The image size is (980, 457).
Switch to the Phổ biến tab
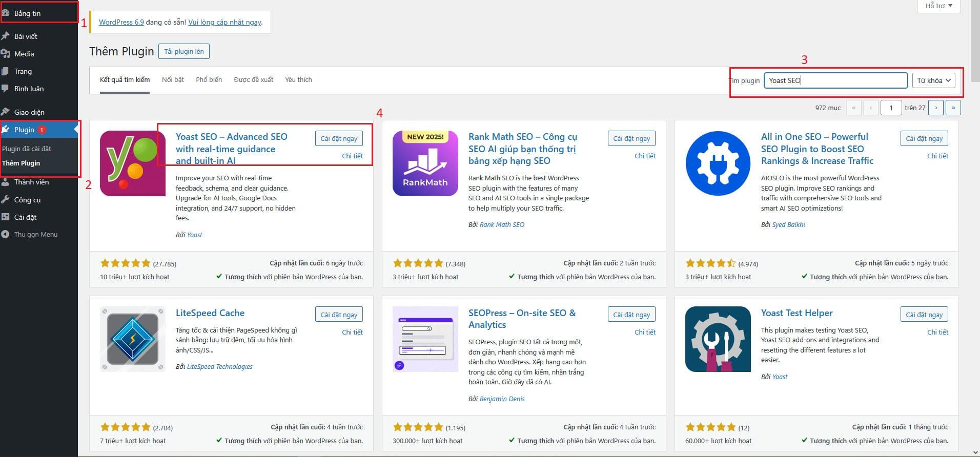(x=209, y=80)
